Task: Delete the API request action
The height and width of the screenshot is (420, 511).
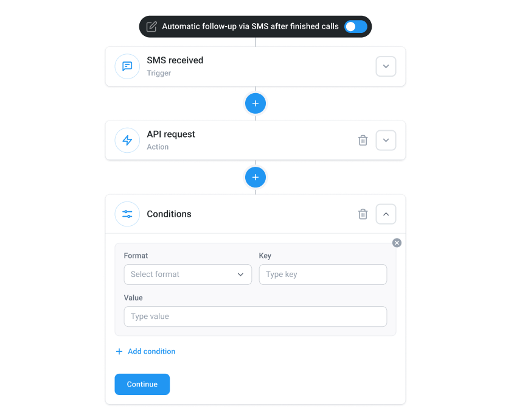Action: pos(363,141)
